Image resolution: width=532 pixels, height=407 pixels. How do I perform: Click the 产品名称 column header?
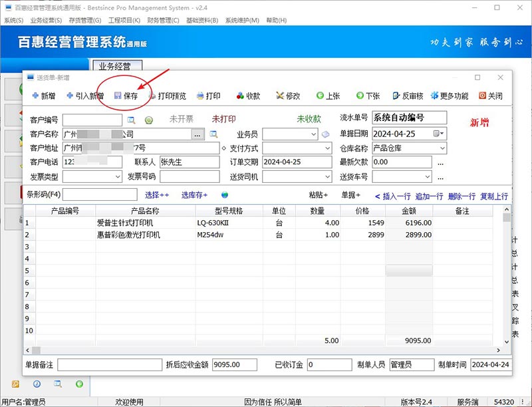145,211
